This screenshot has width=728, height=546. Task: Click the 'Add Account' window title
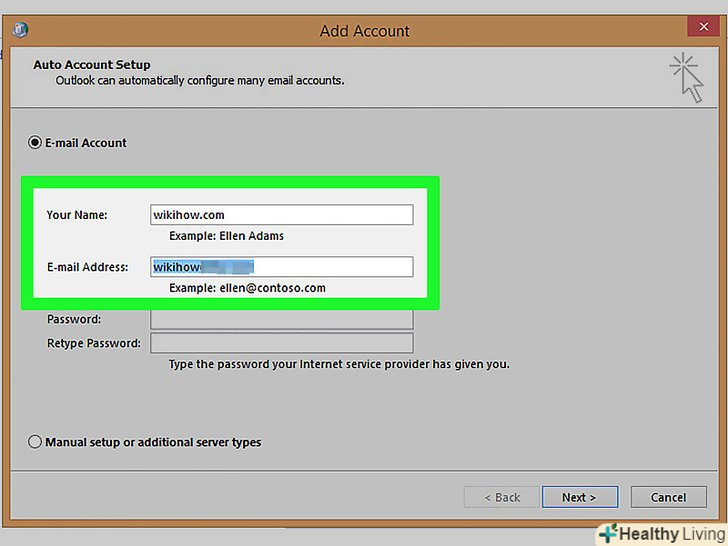click(364, 31)
